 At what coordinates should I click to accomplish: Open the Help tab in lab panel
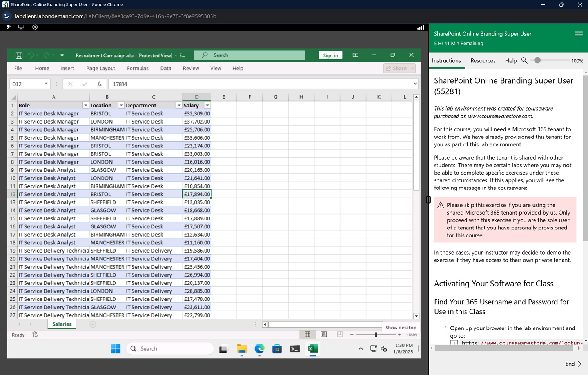[511, 61]
